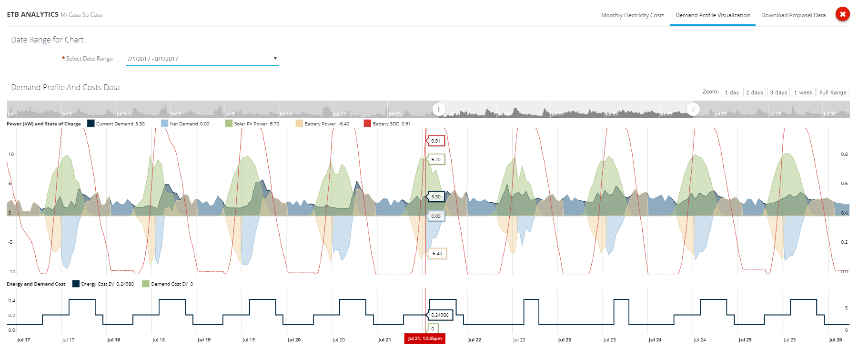Set zoom to 2 days

(x=754, y=92)
